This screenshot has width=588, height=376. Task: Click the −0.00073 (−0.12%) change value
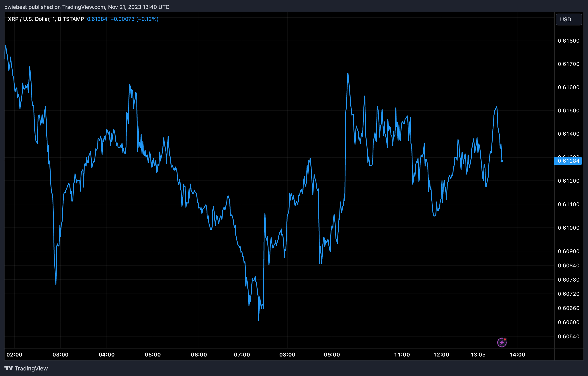tap(134, 19)
